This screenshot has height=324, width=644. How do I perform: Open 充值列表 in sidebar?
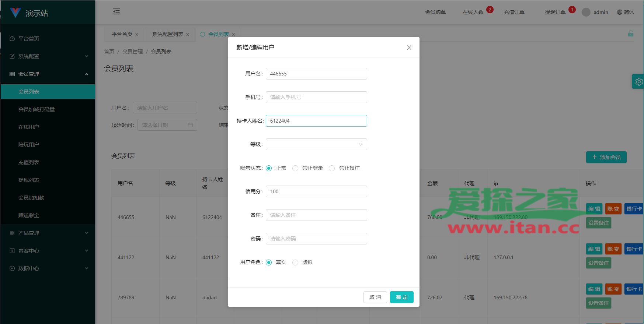[x=29, y=162]
